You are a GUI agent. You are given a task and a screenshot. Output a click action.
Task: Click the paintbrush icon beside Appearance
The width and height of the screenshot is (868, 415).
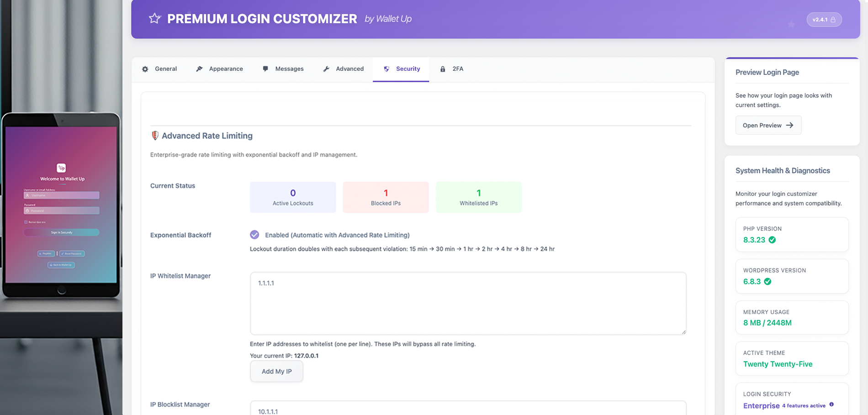point(199,68)
